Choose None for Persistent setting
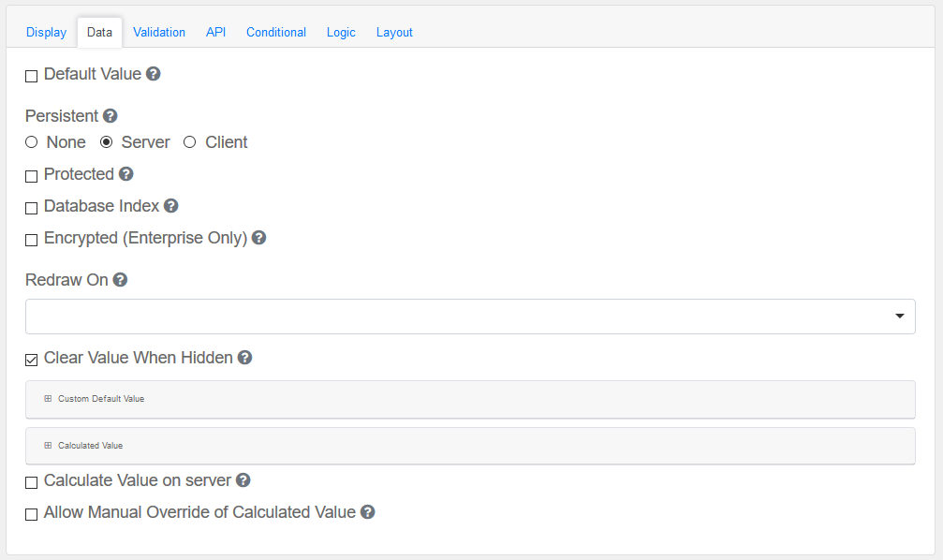Viewport: 943px width, 560px height. tap(32, 142)
